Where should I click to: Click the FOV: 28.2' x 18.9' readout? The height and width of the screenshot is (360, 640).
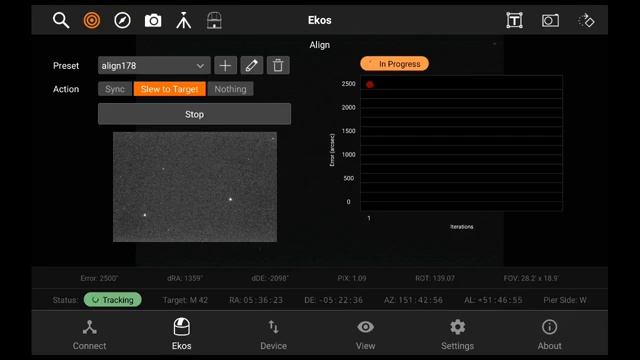pyautogui.click(x=531, y=278)
